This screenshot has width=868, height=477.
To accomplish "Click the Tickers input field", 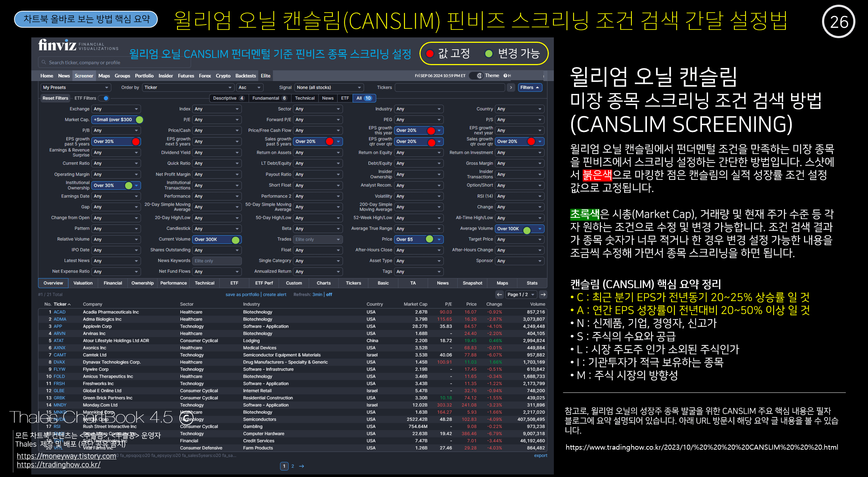I will [x=449, y=87].
